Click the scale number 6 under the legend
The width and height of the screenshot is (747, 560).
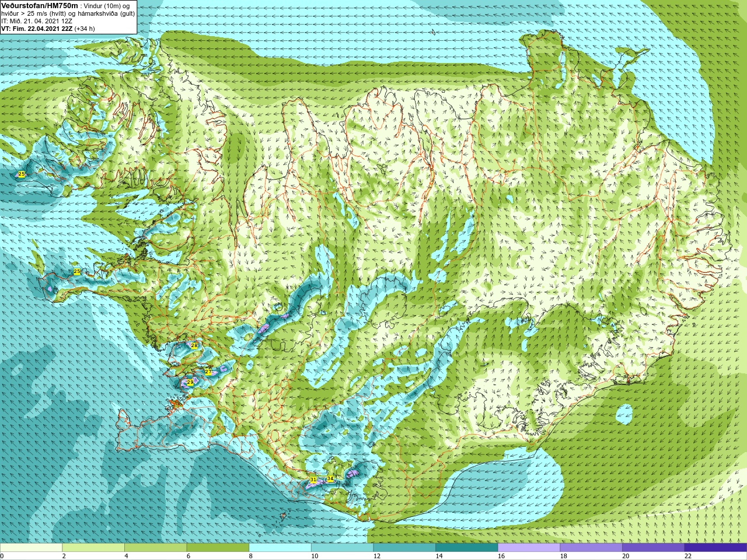tap(189, 556)
